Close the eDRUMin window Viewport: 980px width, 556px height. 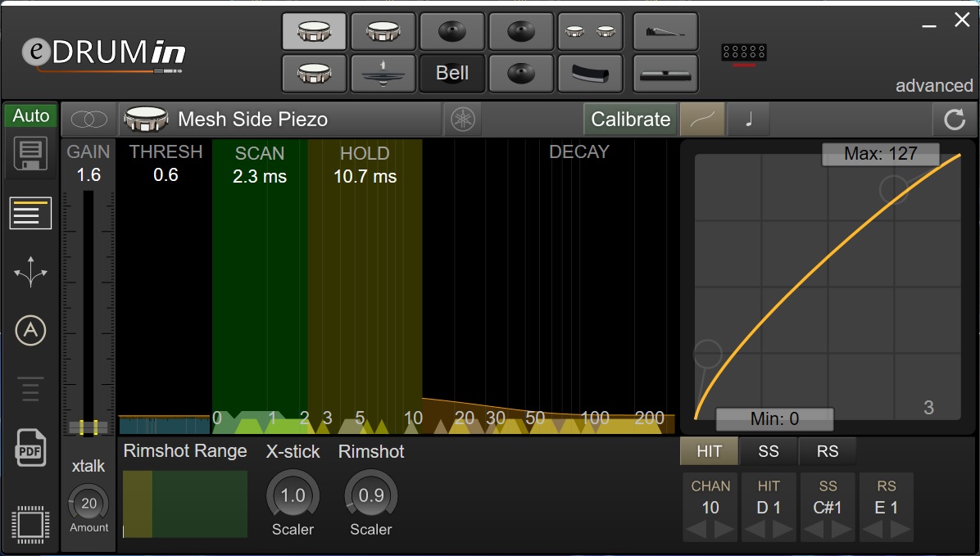click(962, 20)
